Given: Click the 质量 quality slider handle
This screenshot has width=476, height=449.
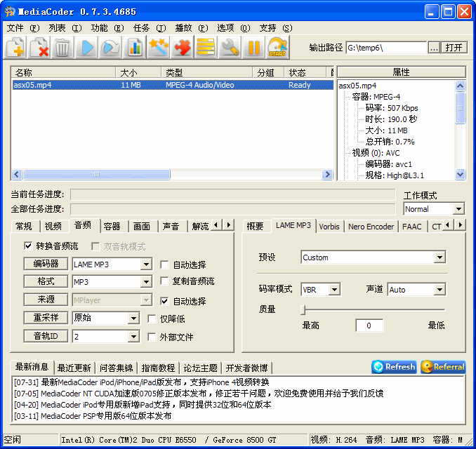Looking at the screenshot, I should [x=303, y=310].
